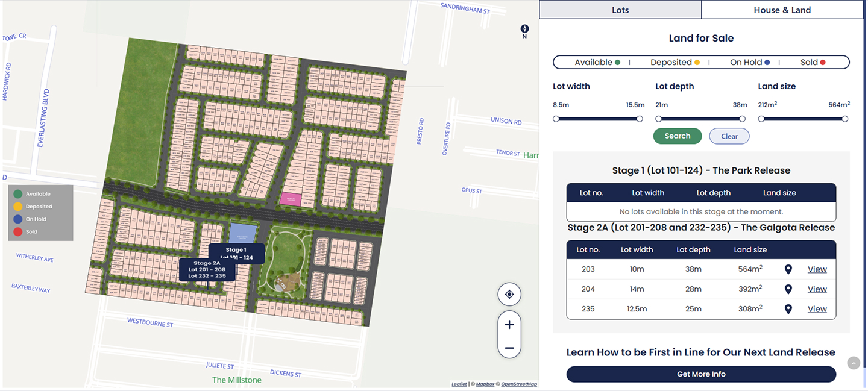The width and height of the screenshot is (868, 391).
Task: Adjust the Land size minimum handle
Action: (761, 119)
